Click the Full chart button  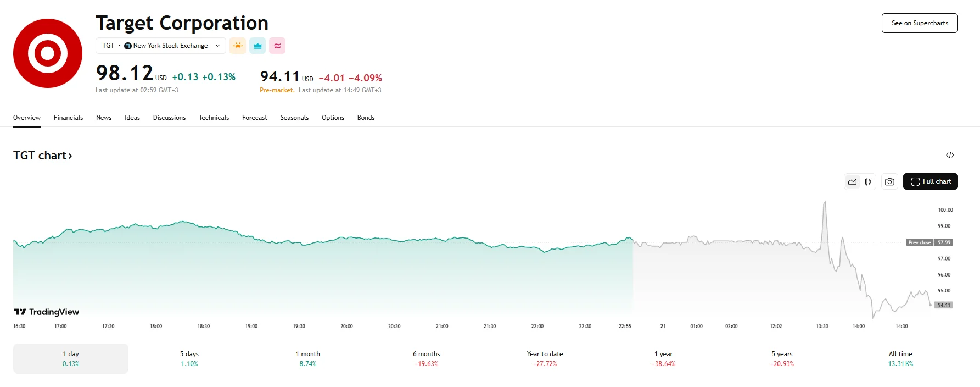coord(930,181)
